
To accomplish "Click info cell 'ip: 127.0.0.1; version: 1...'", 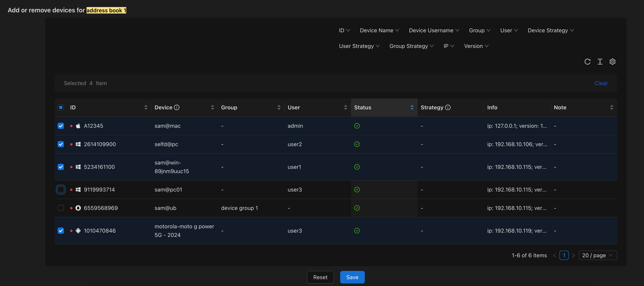I will [517, 126].
